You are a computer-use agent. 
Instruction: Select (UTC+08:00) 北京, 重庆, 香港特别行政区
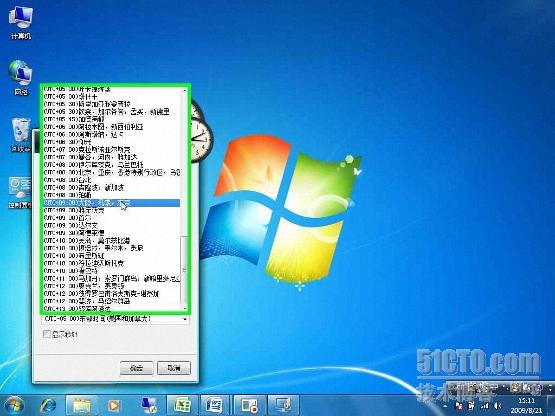(x=112, y=172)
